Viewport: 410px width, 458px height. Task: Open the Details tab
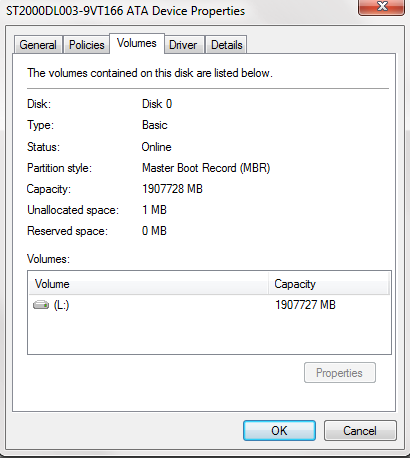[227, 45]
